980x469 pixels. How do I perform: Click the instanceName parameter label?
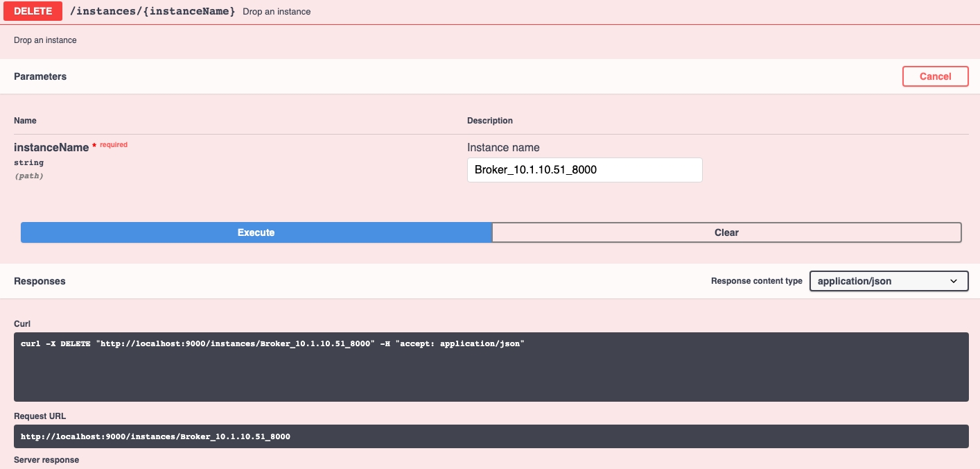click(51, 147)
